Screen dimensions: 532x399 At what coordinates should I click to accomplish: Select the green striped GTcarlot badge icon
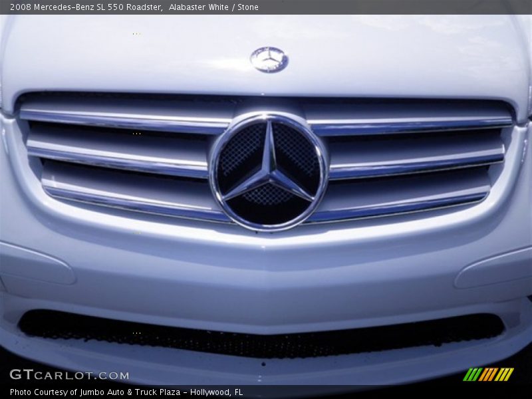(x=490, y=374)
